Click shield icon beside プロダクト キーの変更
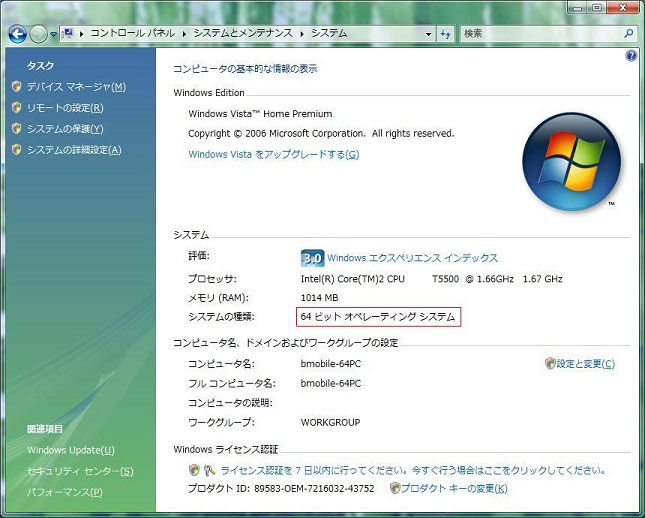 [395, 488]
